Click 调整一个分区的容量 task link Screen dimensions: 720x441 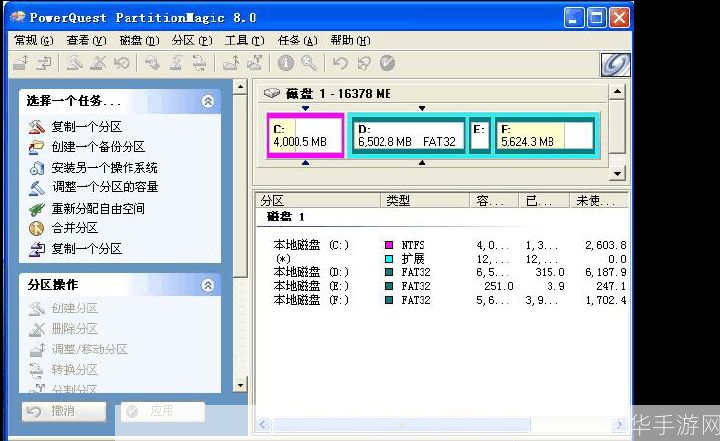tap(105, 187)
